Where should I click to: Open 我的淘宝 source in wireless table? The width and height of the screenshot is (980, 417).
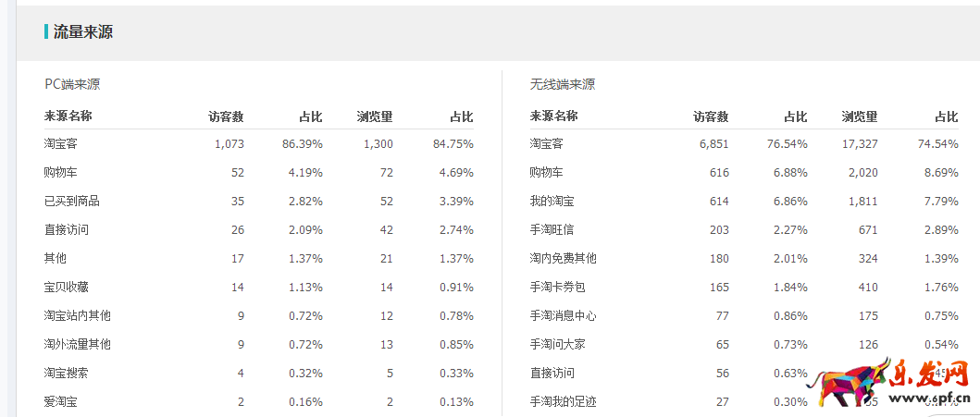coord(552,201)
